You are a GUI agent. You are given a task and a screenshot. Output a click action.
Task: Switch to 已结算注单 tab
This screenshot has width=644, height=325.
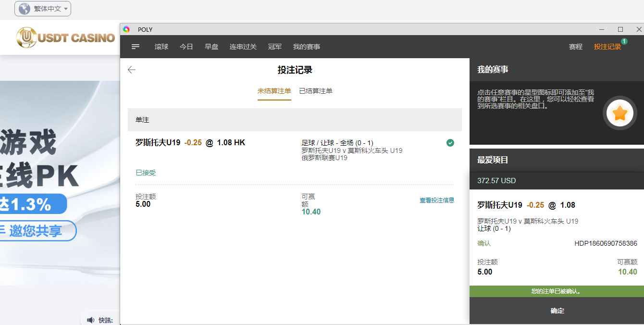(315, 91)
